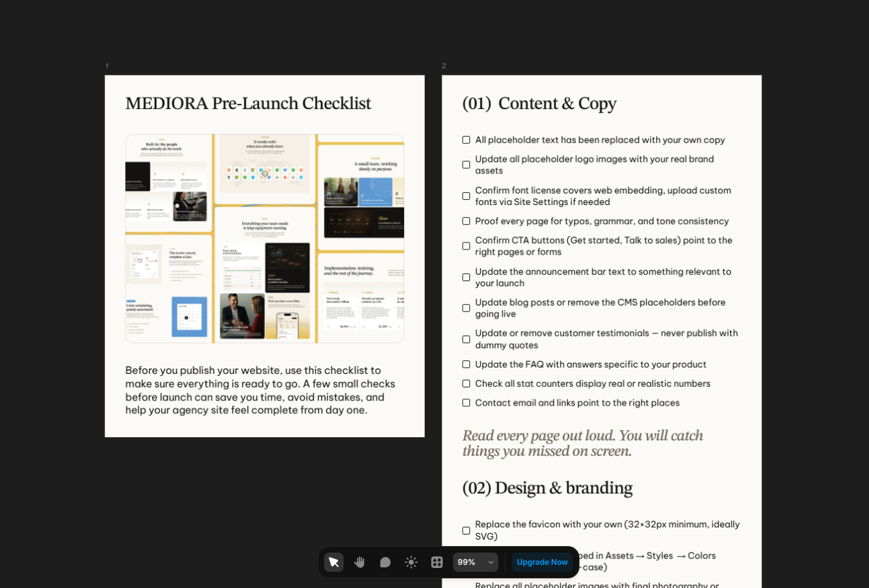Open the 99% zoom dropdown
869x588 pixels.
coord(476,562)
